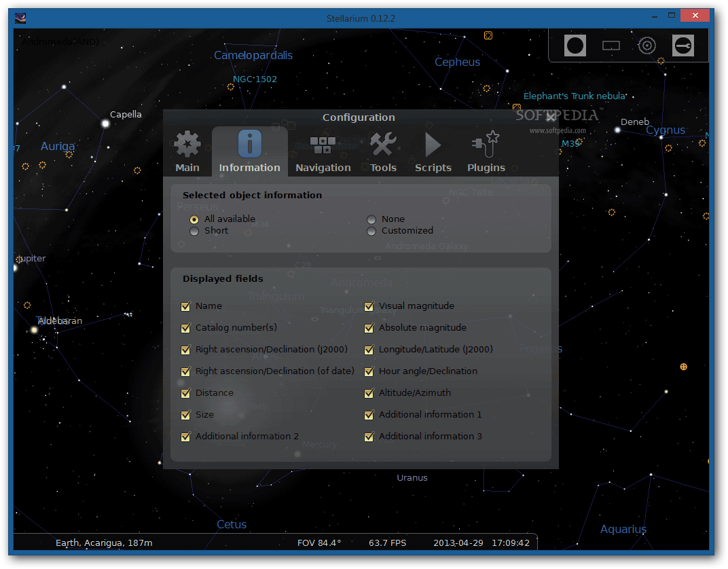Click the NGC 1502 nebula marker
728x569 pixels.
pos(230,87)
